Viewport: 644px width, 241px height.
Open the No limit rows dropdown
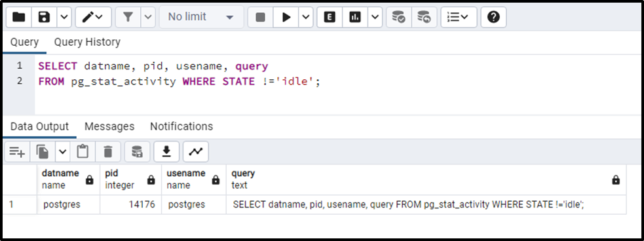(201, 17)
